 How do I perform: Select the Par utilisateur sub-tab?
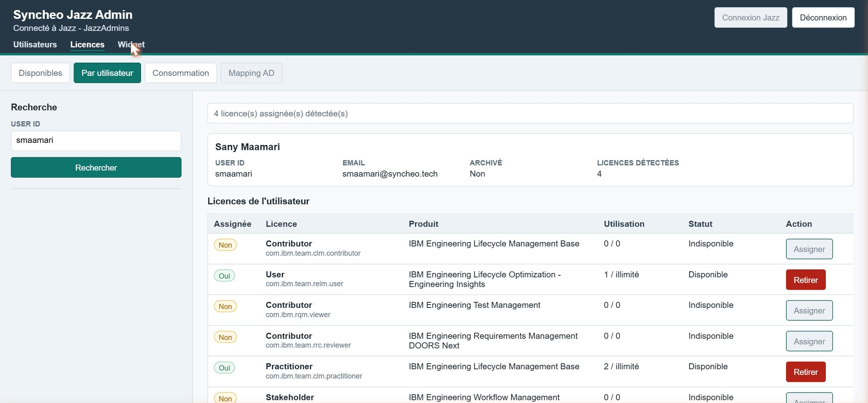[107, 73]
